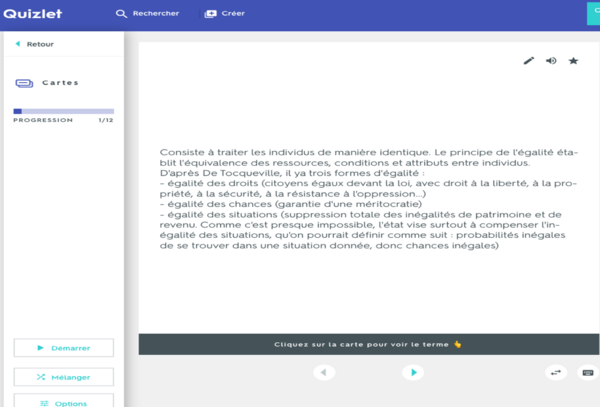
Task: Open the Créer menu item
Action: (224, 14)
